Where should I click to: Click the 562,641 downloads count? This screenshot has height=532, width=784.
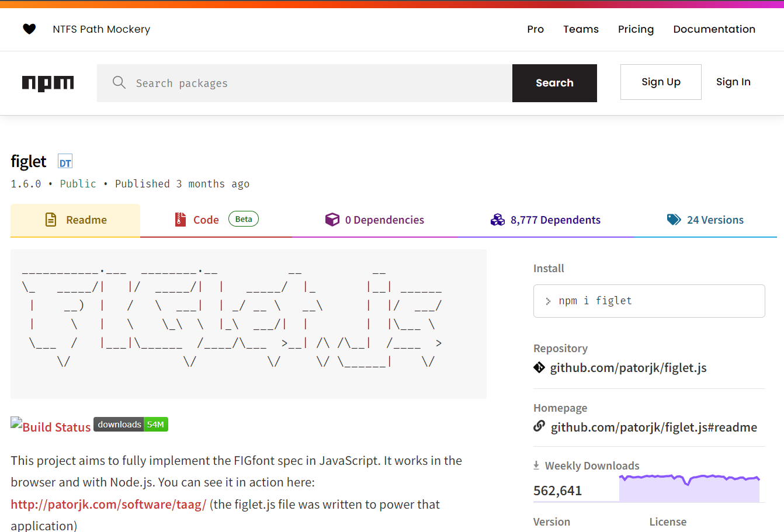(x=557, y=491)
